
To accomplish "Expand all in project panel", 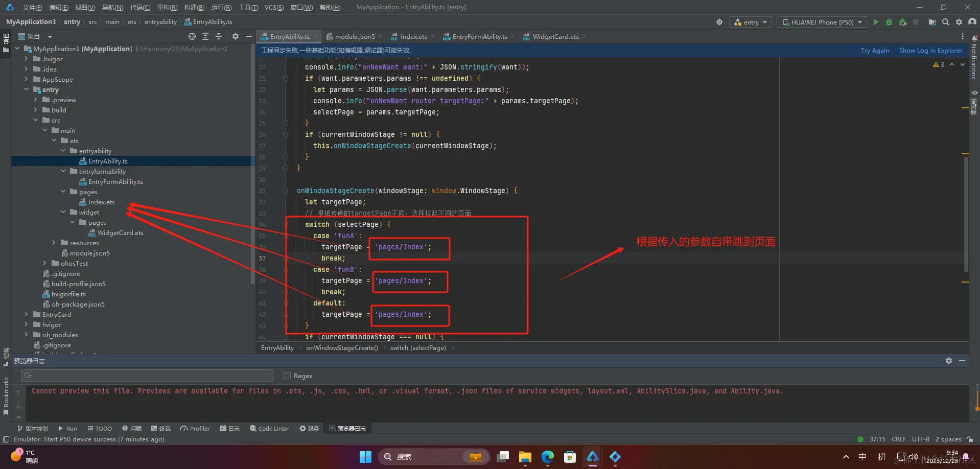I will tap(205, 36).
